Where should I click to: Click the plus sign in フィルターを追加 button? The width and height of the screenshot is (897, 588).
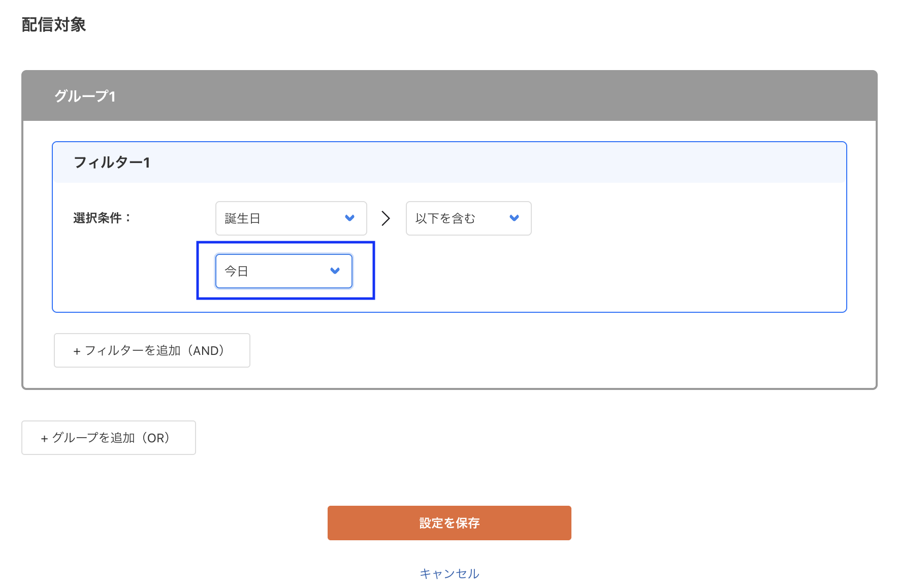[77, 351]
